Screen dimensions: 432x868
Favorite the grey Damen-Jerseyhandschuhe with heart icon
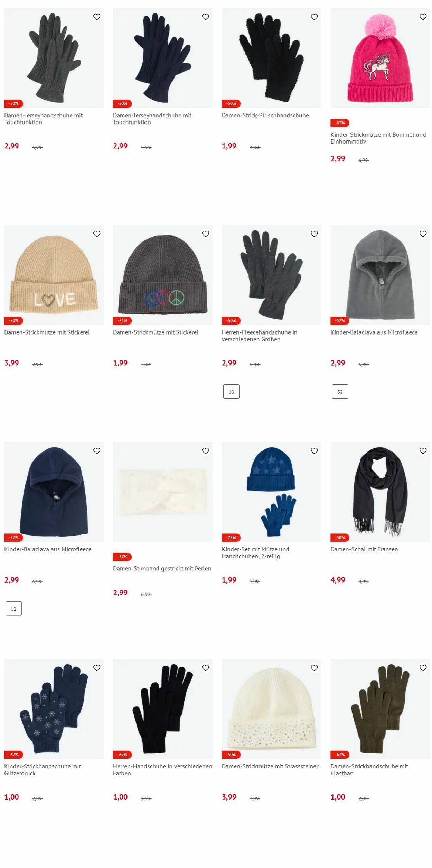tap(97, 17)
